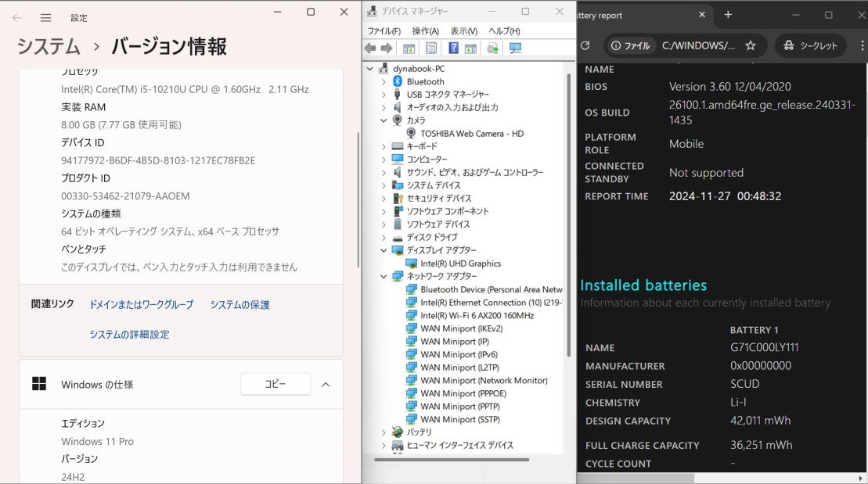
Task: Click Device Manager horizontal scrollbar
Action: coord(452,459)
